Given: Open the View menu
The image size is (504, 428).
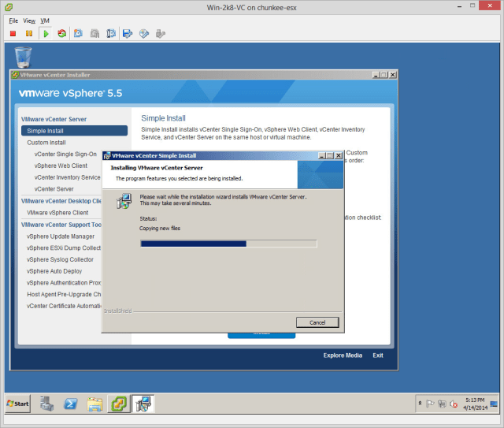Looking at the screenshot, I should [x=29, y=20].
